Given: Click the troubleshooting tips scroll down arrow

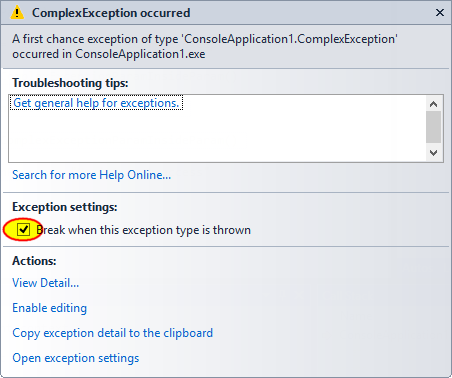Looking at the screenshot, I should coord(433,153).
